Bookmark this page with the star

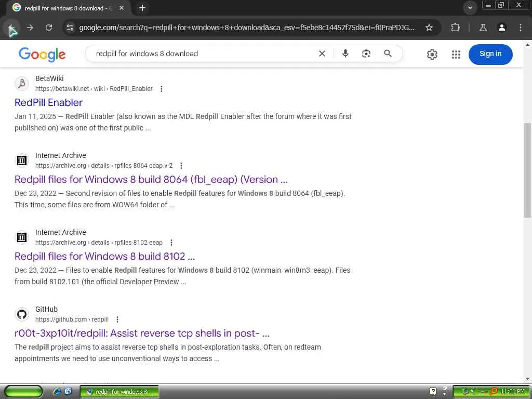click(x=429, y=28)
